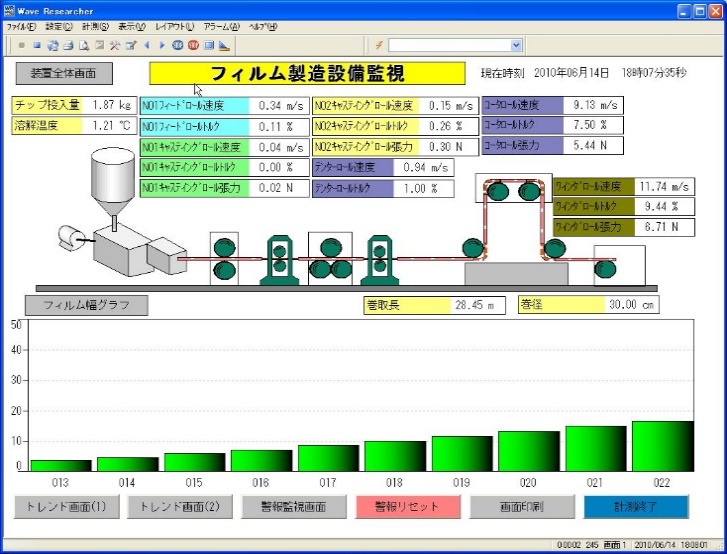Click status bar date 2010/06/14
Screen dimensions: 727x554
655,545
